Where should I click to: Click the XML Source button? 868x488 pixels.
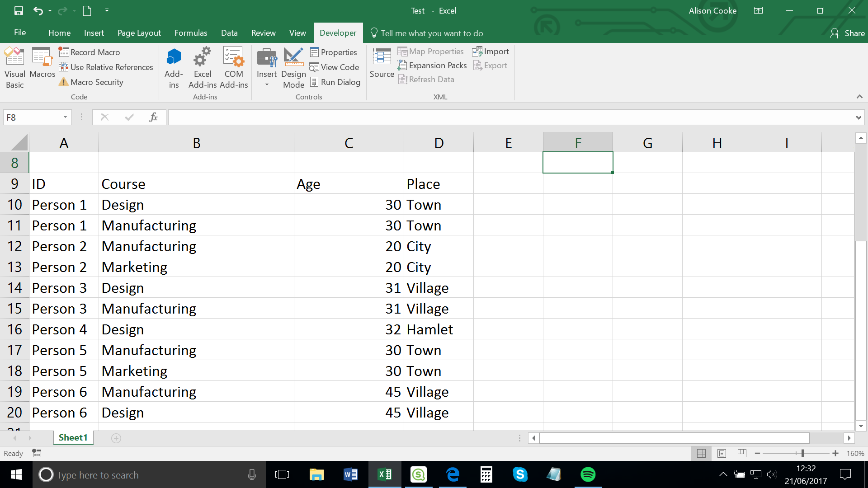click(381, 63)
